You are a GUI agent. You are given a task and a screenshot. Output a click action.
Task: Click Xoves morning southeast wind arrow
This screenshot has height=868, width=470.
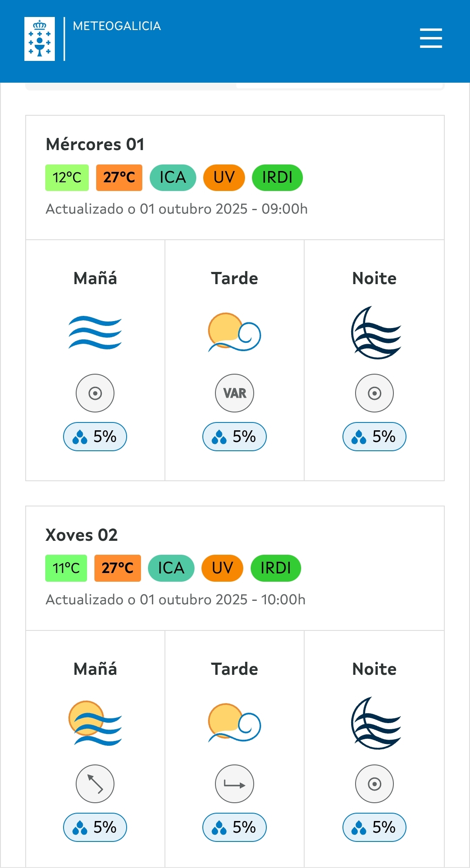tap(95, 784)
